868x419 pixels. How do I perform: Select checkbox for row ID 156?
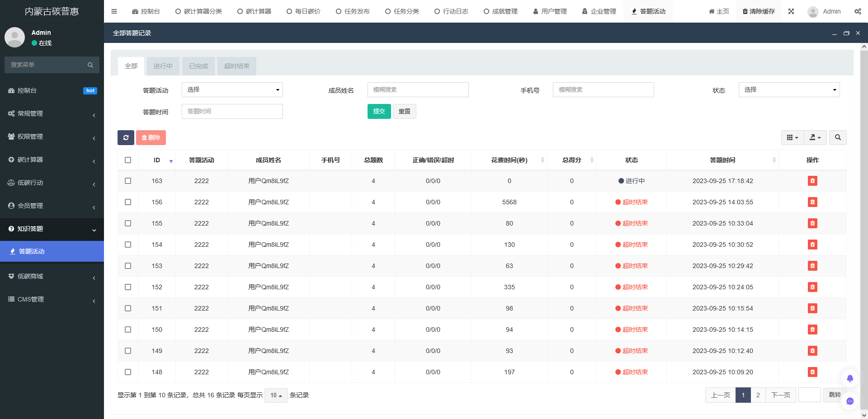click(128, 202)
